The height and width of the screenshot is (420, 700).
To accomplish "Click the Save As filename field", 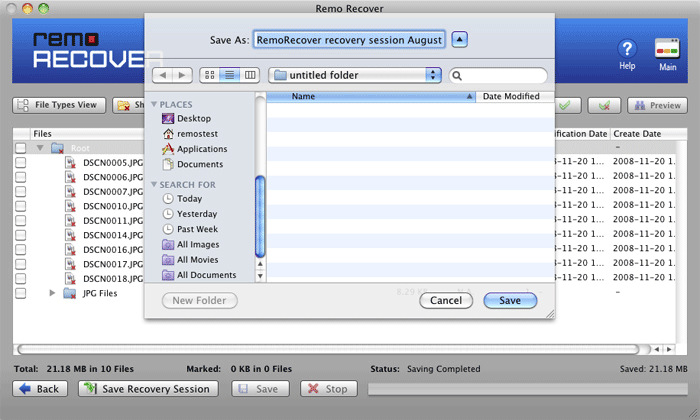I will coord(348,40).
